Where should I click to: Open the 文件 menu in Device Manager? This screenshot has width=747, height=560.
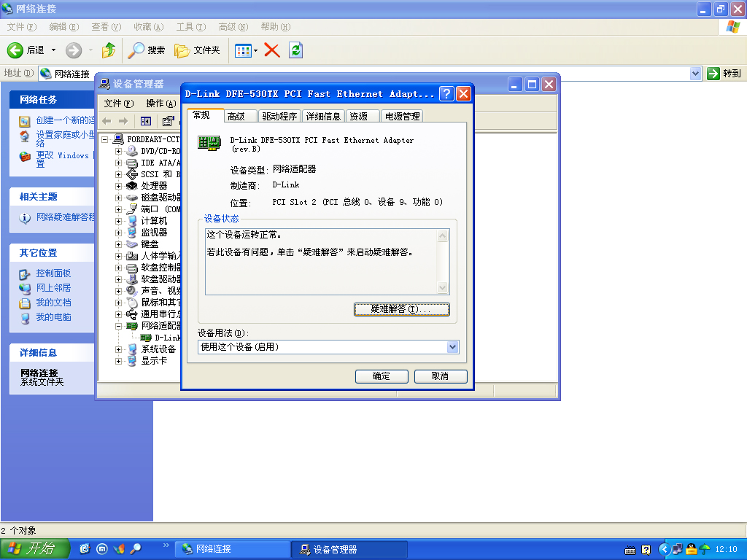119,104
